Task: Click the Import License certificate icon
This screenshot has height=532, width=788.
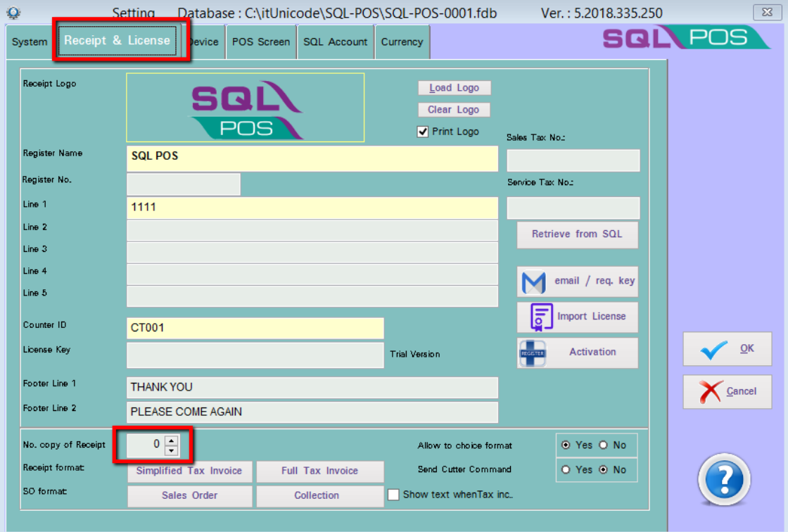Action: (x=540, y=317)
